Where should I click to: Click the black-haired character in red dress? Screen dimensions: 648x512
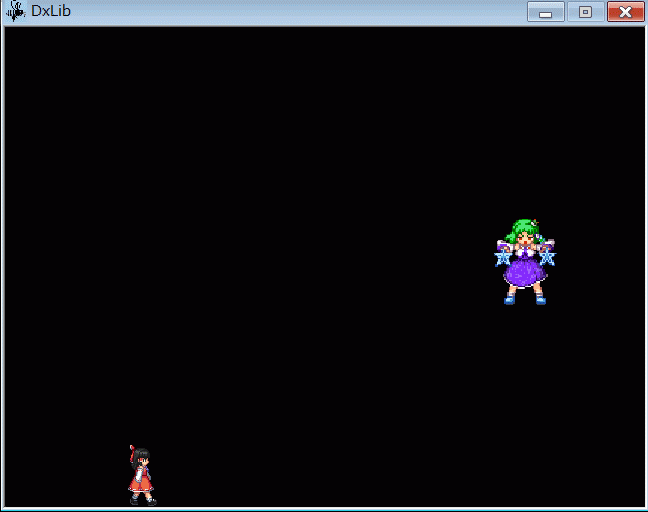click(142, 475)
